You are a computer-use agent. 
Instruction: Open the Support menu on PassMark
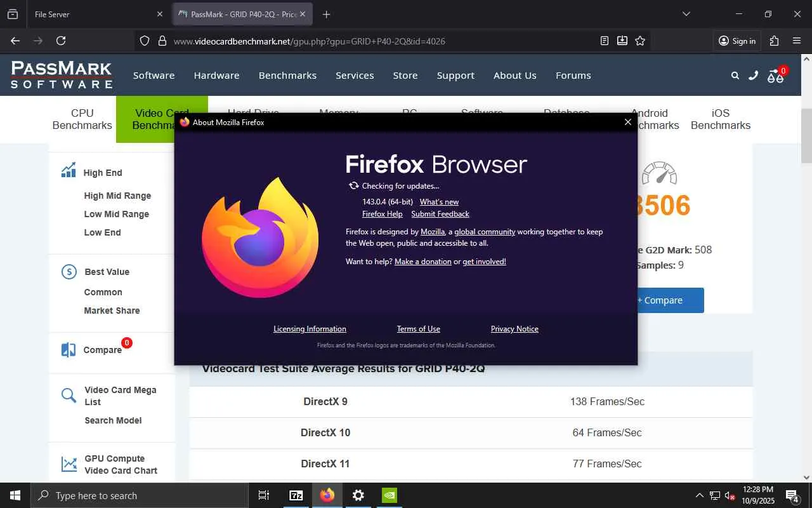(x=455, y=75)
